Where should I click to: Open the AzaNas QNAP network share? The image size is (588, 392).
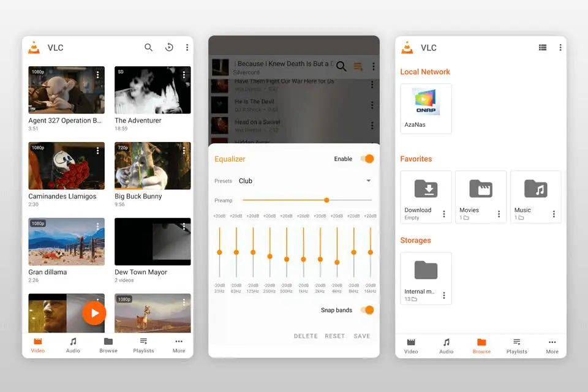point(426,108)
